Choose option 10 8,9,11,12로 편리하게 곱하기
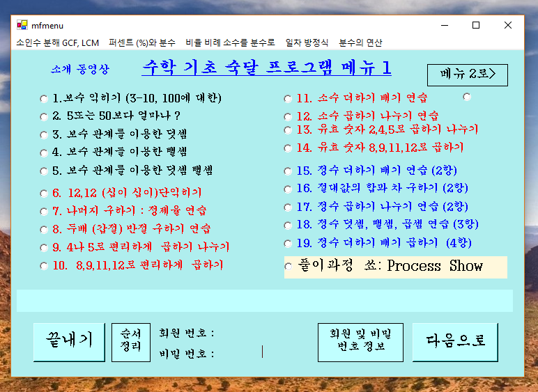Screen dimensions: 538x392 (45, 266)
